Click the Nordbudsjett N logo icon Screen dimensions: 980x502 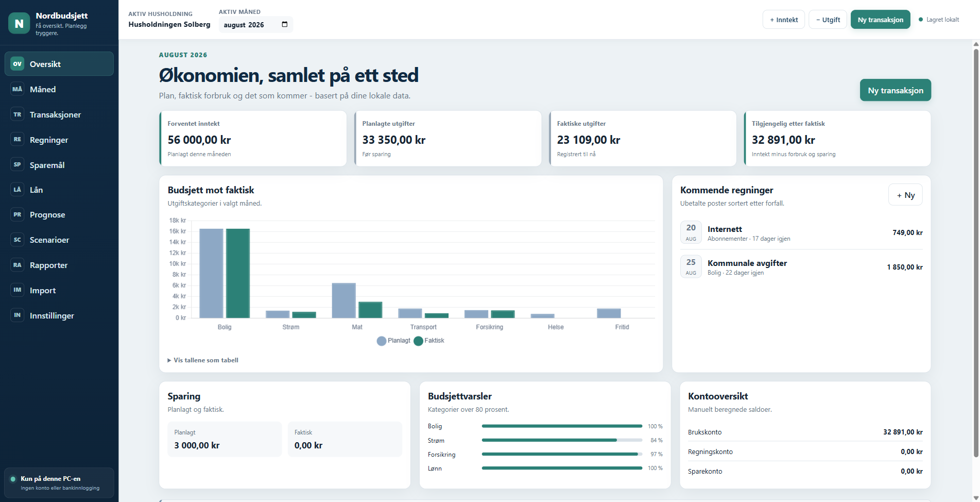pyautogui.click(x=19, y=23)
